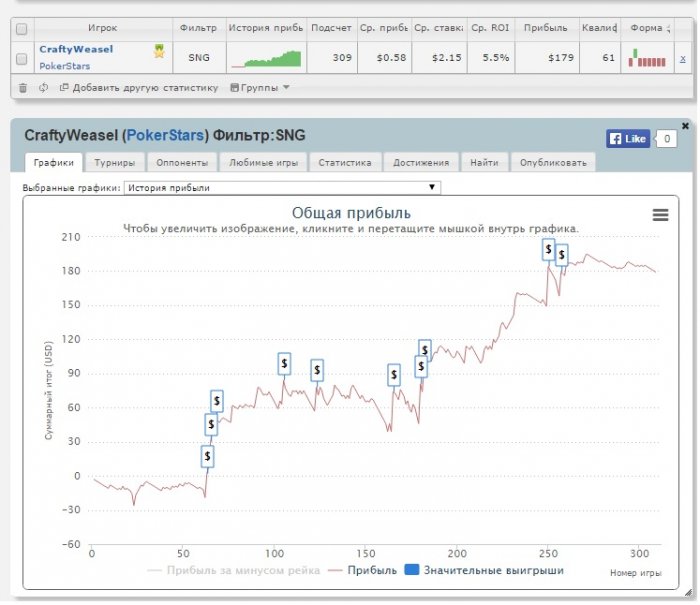Open the chart hamburger menu
This screenshot has width=700, height=605.
pyautogui.click(x=660, y=214)
